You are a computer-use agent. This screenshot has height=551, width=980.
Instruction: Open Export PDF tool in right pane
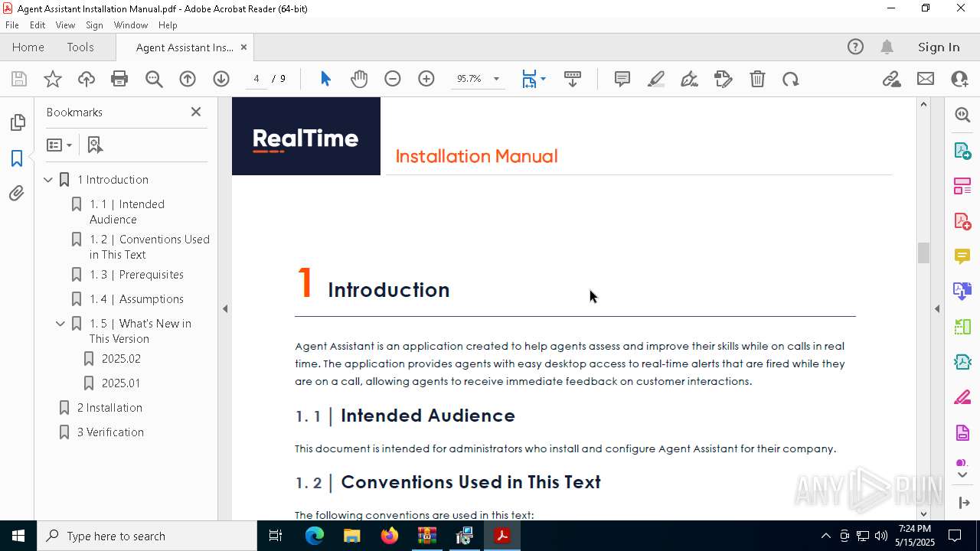[962, 150]
